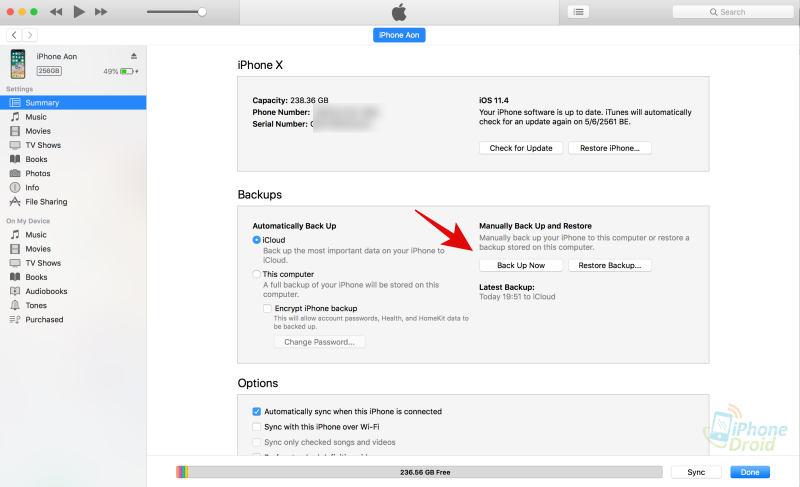Viewport: 800px width, 487px height.
Task: Click the Check for Update button
Action: point(521,148)
